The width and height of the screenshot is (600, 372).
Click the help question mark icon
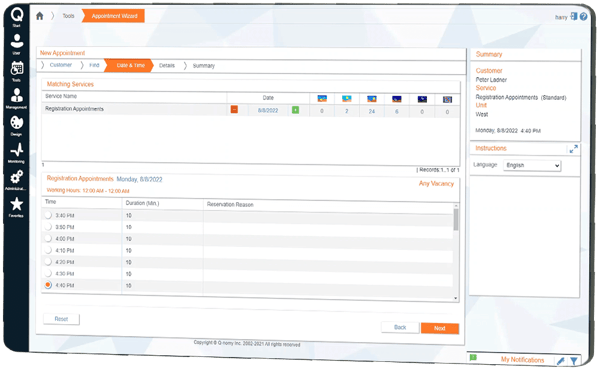click(583, 16)
